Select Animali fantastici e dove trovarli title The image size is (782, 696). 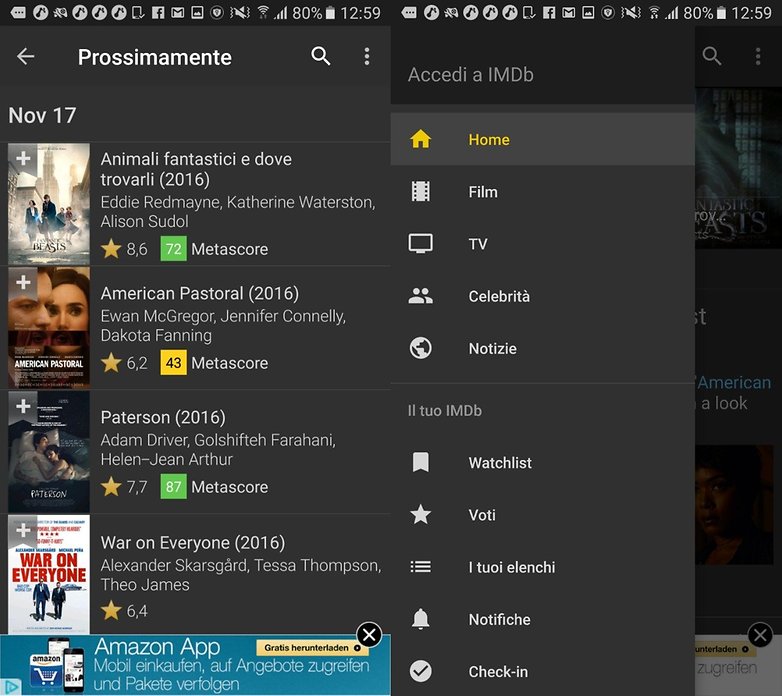(x=196, y=169)
